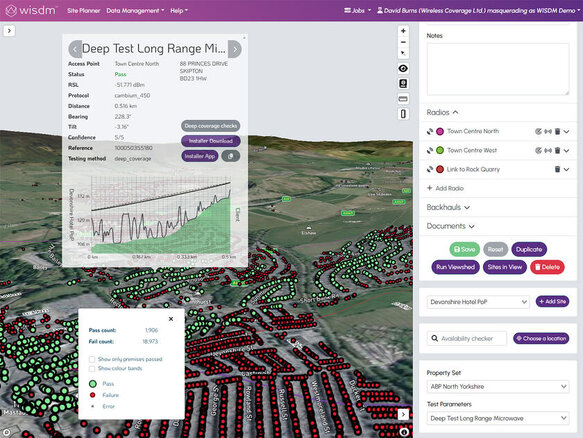Delete the site with red button
This screenshot has height=438, width=583.
click(x=547, y=267)
